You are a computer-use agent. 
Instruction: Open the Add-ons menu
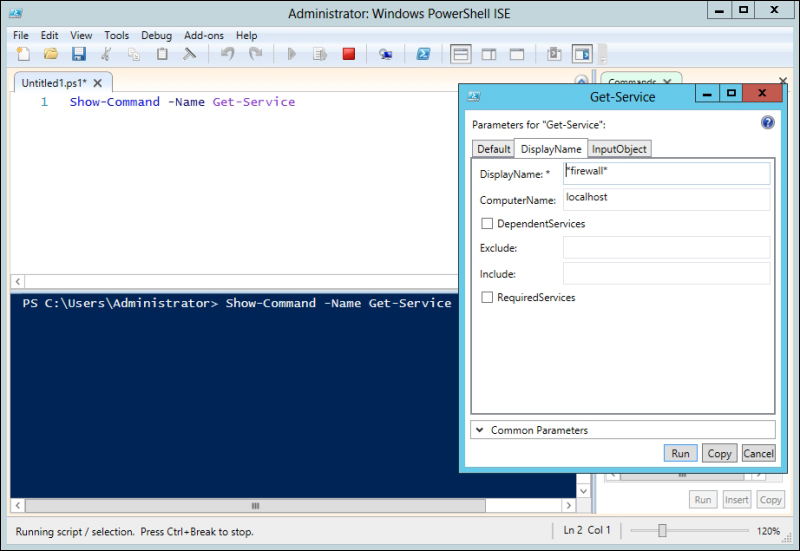pos(204,35)
